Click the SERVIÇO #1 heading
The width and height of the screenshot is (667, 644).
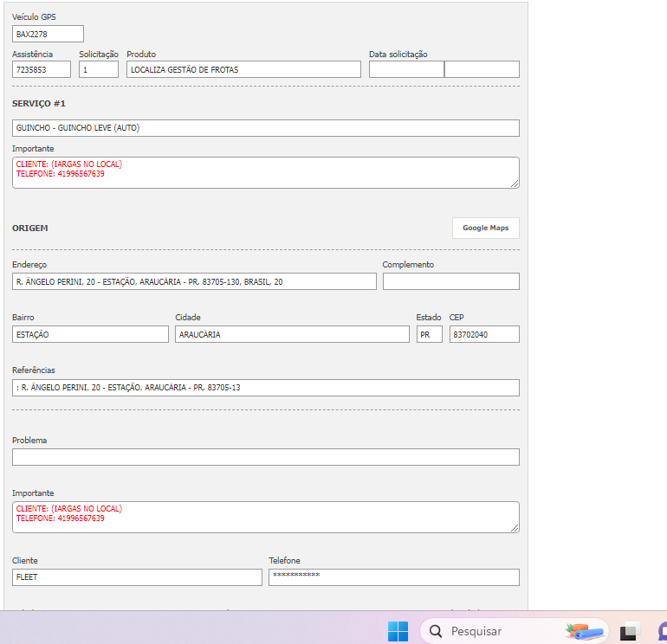[39, 104]
